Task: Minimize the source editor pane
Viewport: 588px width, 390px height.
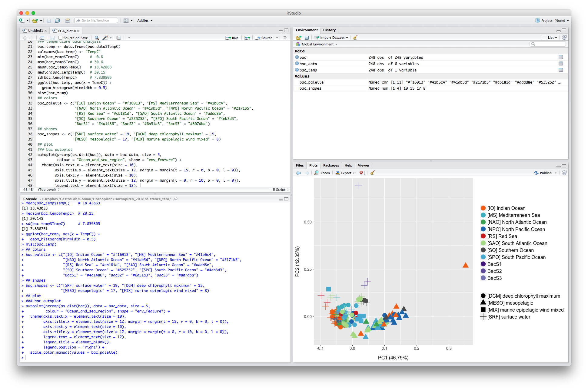Action: pos(281,31)
